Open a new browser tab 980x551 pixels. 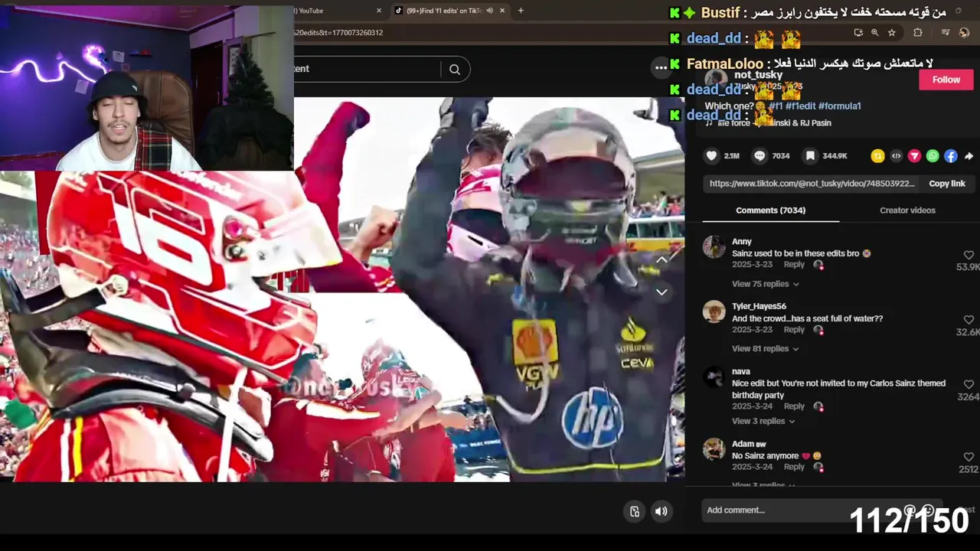[x=521, y=11]
